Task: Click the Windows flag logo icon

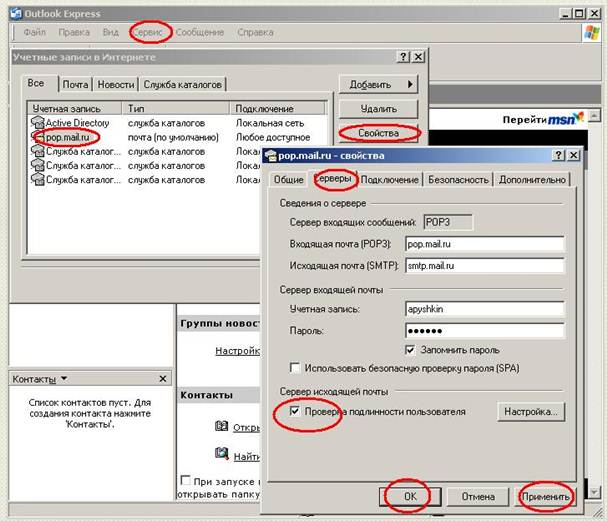Action: click(x=592, y=33)
